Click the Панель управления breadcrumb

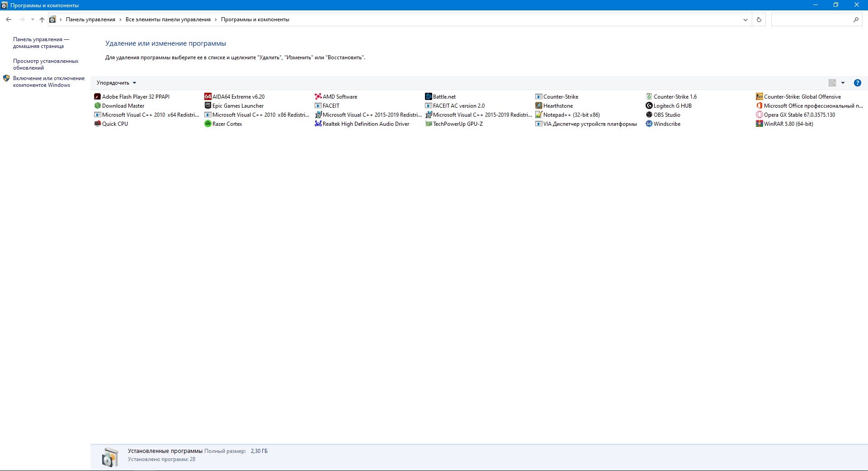point(90,19)
